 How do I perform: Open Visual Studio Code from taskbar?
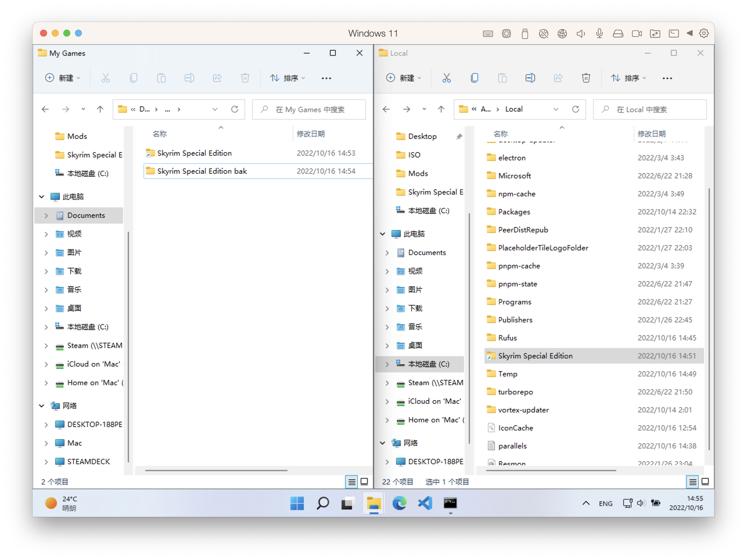click(425, 503)
